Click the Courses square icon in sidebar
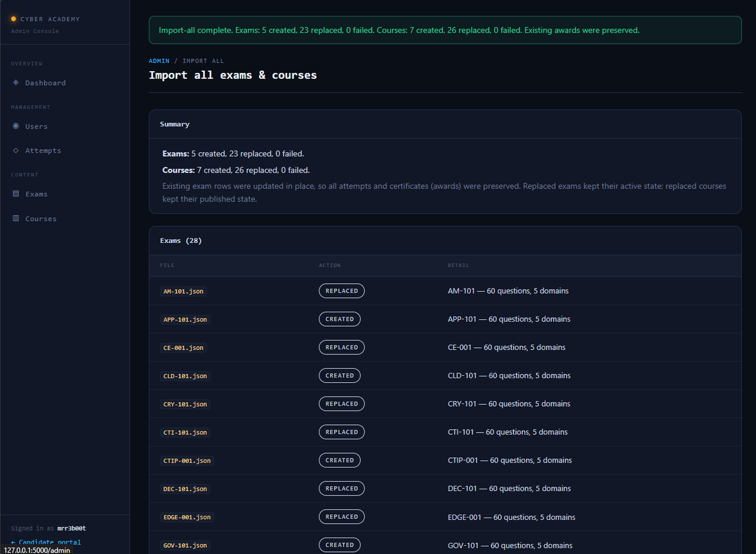Screen dimensions: 756x554 (16, 218)
